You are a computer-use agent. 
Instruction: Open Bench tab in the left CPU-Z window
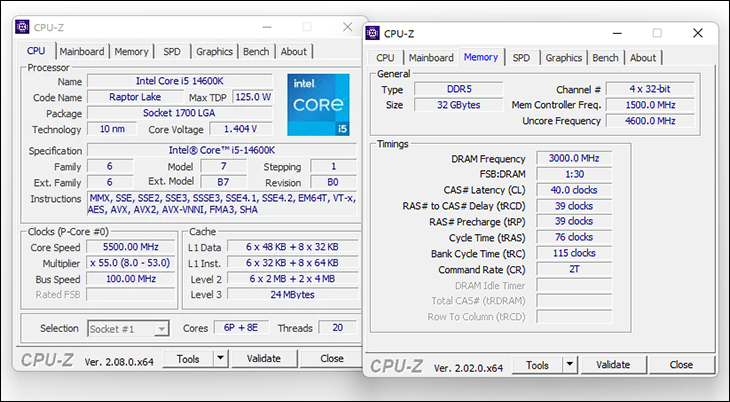[x=256, y=51]
